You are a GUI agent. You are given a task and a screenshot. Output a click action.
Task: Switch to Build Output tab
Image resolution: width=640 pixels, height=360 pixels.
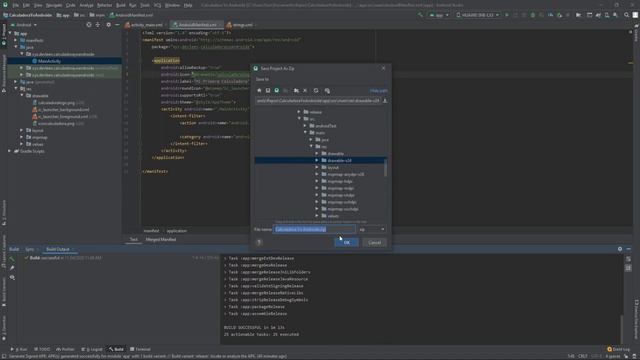tap(58, 249)
